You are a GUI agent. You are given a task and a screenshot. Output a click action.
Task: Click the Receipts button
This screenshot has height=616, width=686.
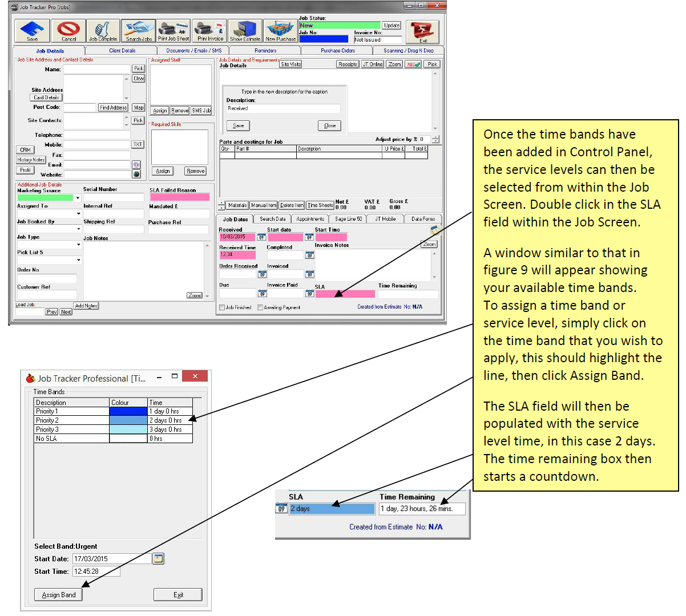(348, 64)
